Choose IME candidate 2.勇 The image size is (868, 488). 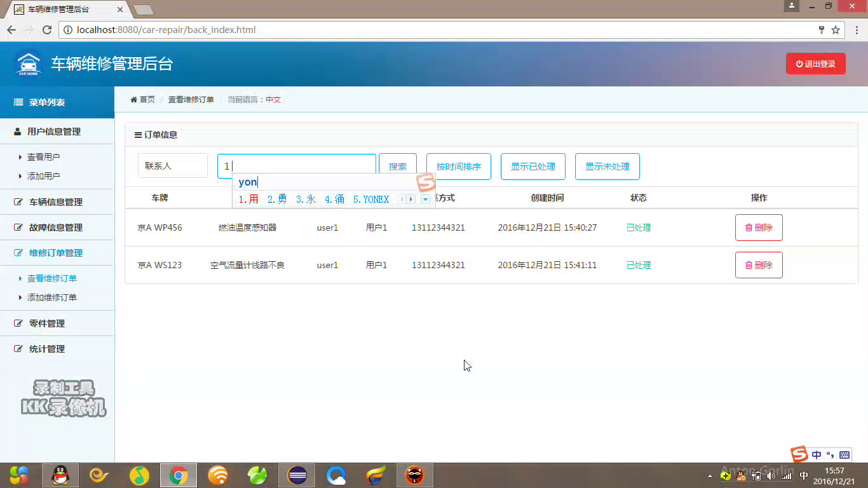coord(277,200)
